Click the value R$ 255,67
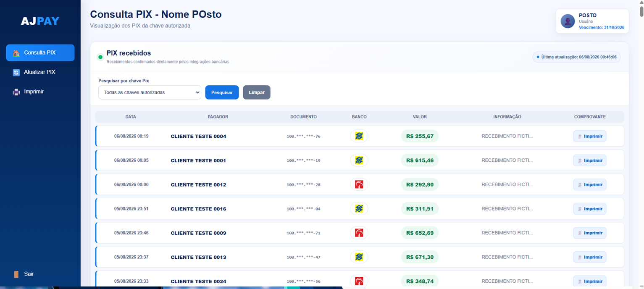This screenshot has height=289, width=644. (420, 136)
